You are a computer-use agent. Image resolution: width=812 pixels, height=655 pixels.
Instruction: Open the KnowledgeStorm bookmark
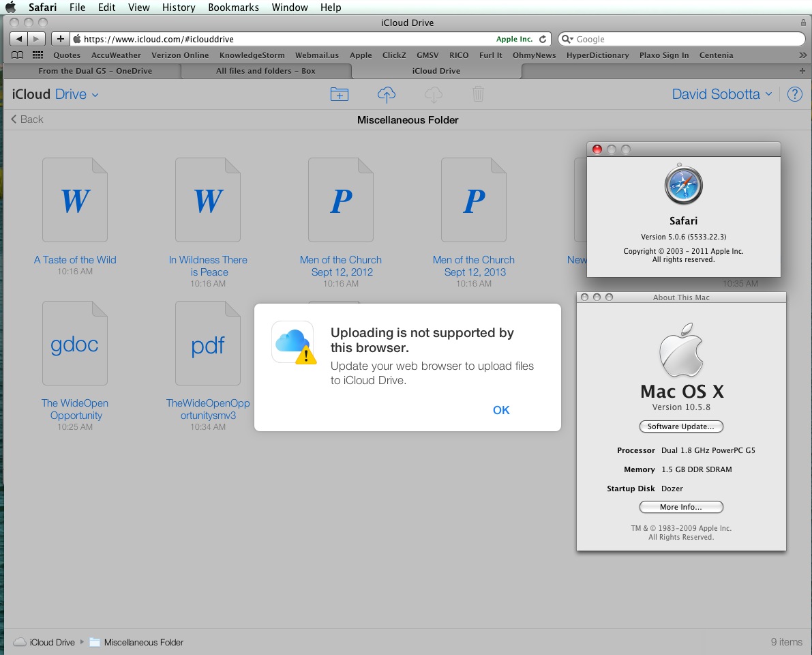tap(252, 55)
